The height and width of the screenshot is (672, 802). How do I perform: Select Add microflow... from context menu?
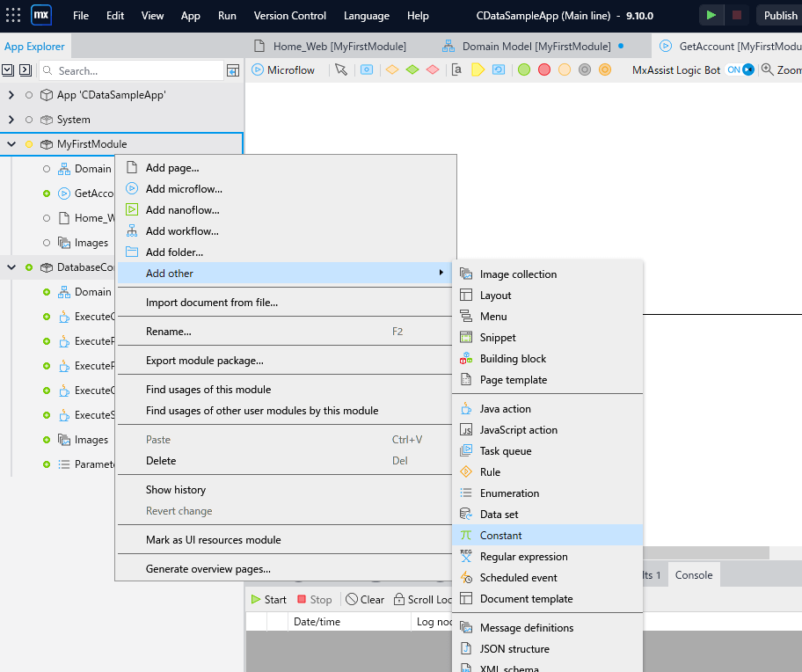[184, 188]
